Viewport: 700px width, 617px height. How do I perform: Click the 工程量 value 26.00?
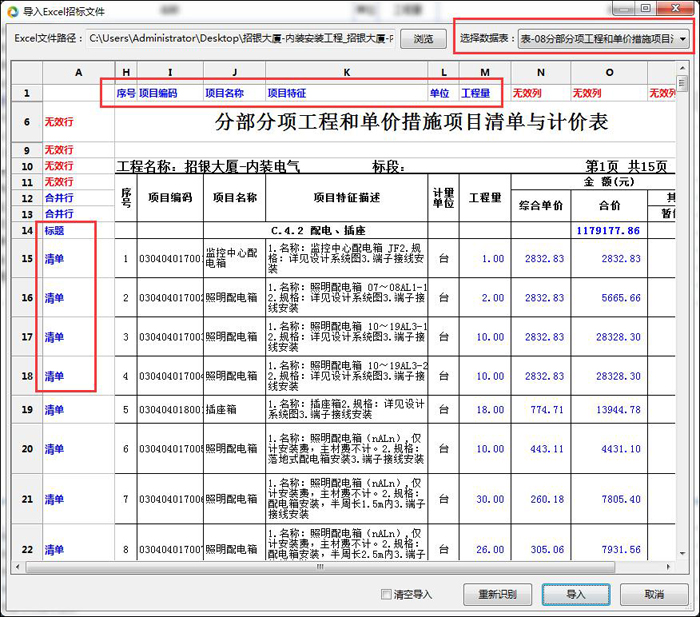(x=490, y=550)
